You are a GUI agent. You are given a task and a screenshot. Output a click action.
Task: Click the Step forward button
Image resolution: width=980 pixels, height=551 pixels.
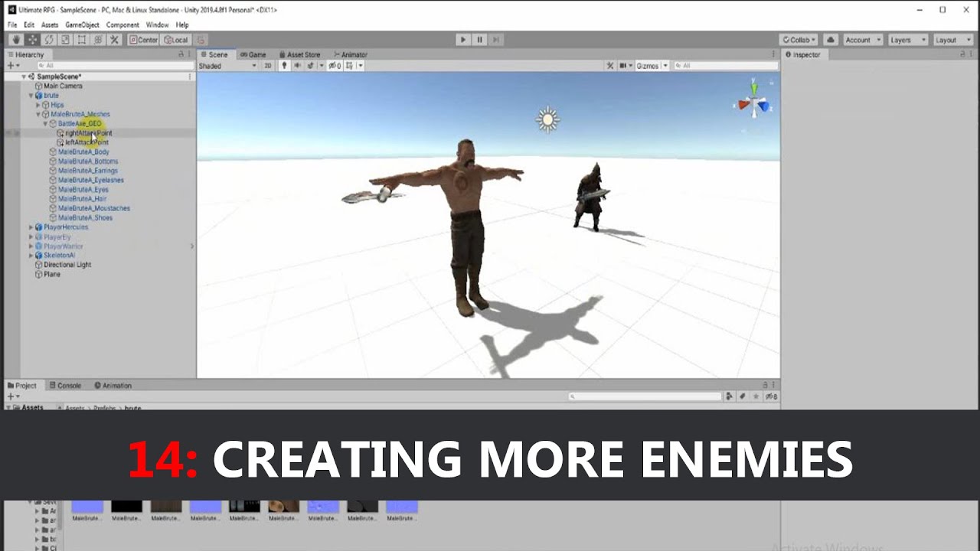tap(496, 40)
